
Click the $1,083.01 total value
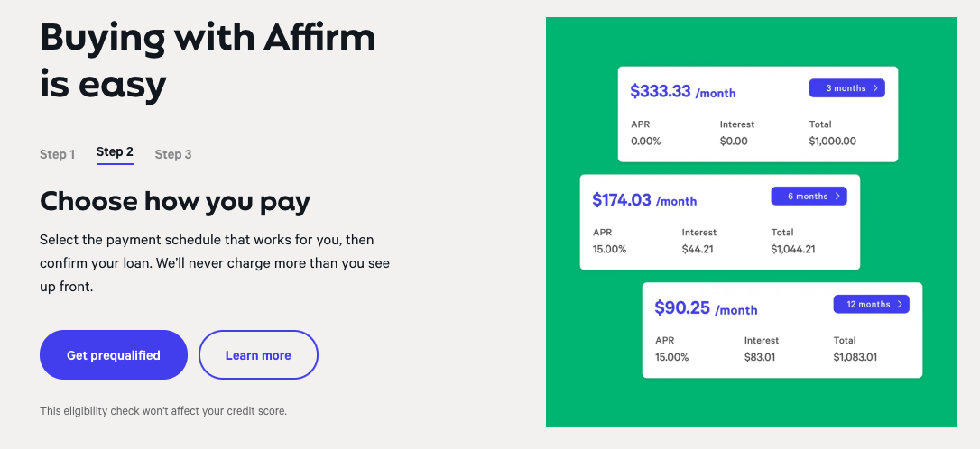point(855,357)
